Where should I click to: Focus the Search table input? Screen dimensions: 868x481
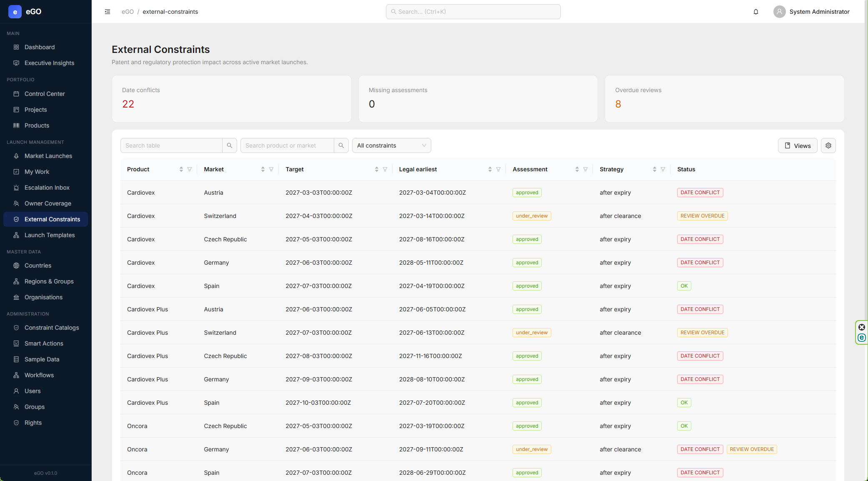point(171,145)
